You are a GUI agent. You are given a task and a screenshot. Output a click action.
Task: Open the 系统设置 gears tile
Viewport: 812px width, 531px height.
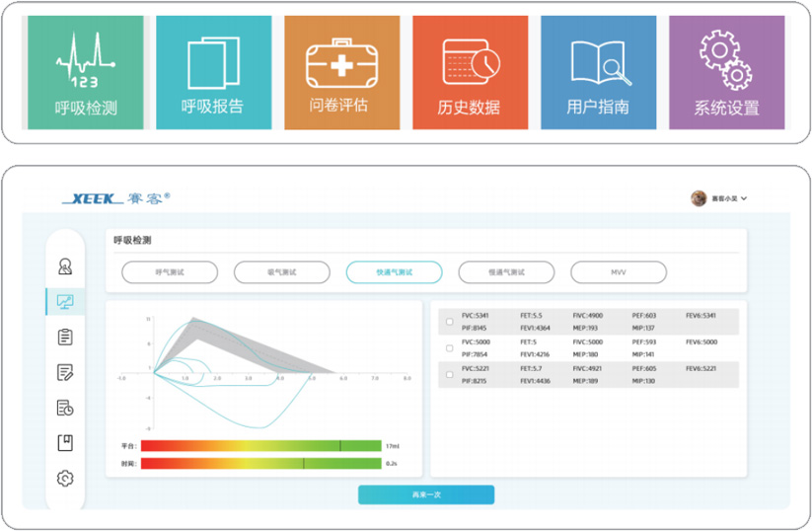click(726, 72)
